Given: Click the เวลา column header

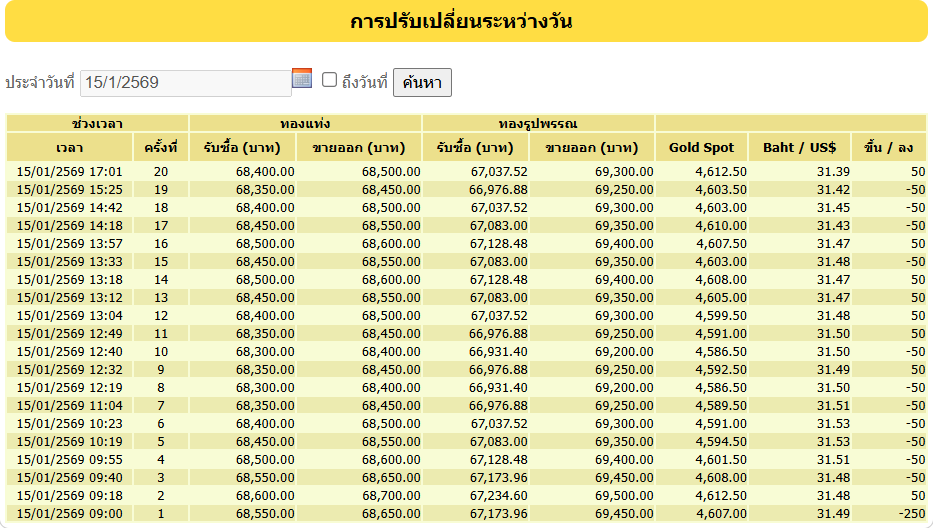Looking at the screenshot, I should point(70,147).
